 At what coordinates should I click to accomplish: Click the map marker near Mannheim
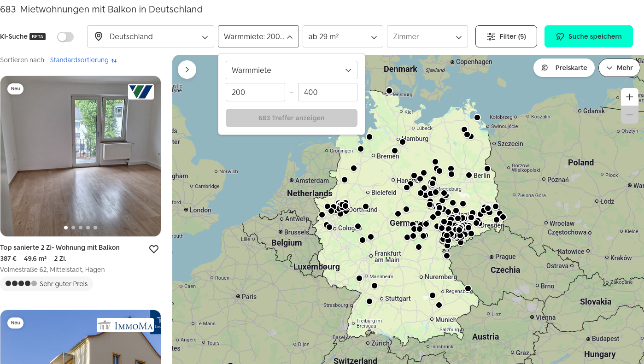coord(359,278)
